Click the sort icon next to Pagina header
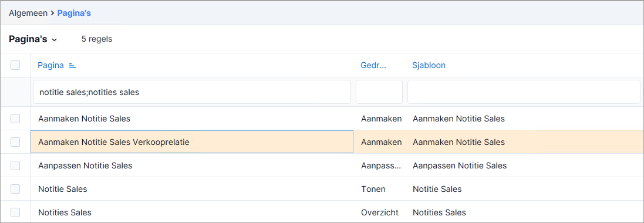 (x=73, y=66)
